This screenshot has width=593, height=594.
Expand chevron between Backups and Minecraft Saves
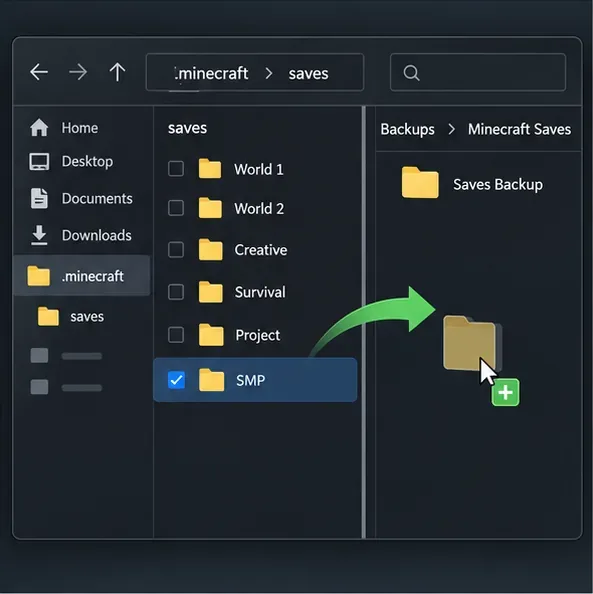[x=451, y=130]
